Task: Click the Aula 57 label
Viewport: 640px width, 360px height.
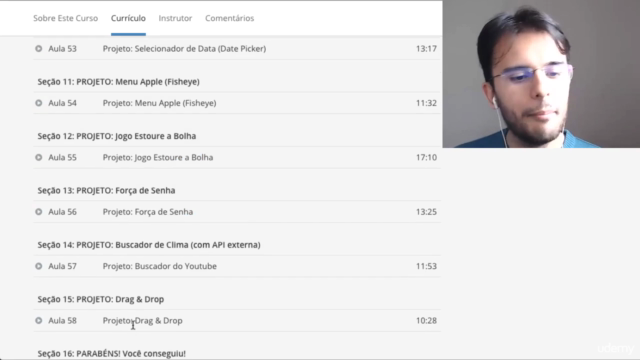Action: [x=62, y=266]
